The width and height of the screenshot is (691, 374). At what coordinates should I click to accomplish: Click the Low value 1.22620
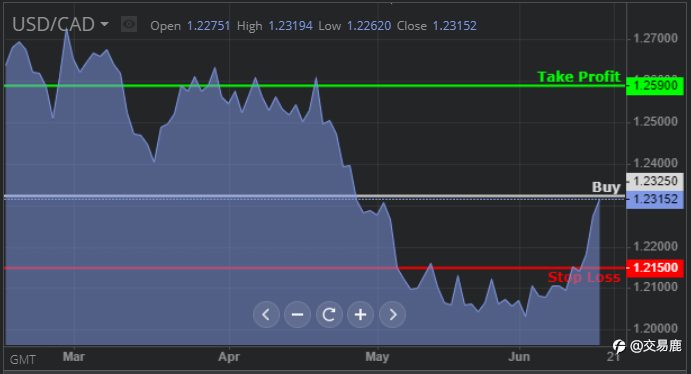click(x=369, y=26)
